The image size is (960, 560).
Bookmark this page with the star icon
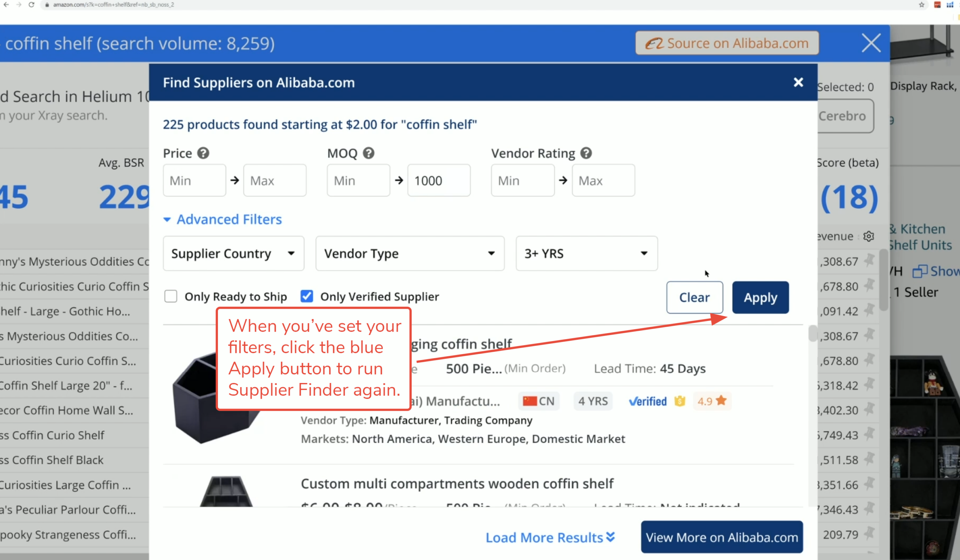click(921, 5)
